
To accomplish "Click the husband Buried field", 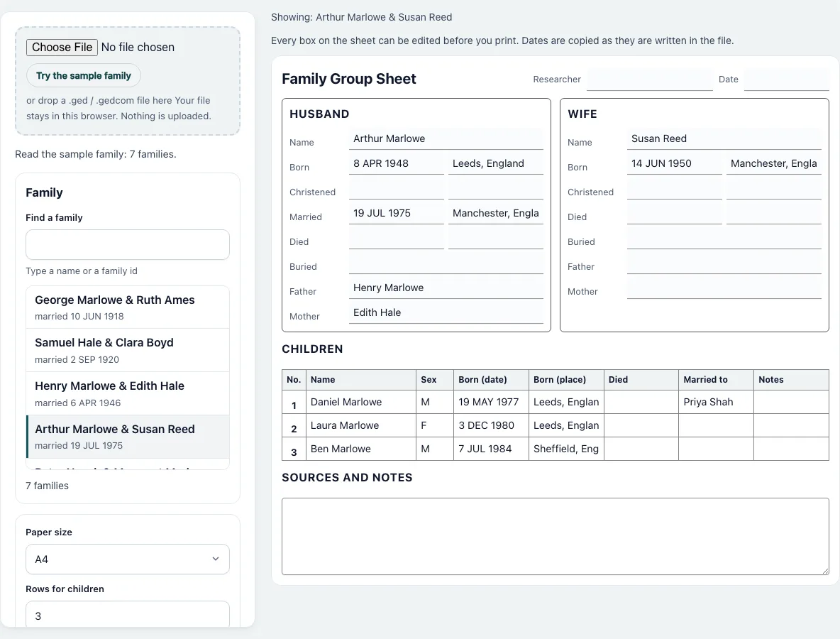I will [446, 263].
